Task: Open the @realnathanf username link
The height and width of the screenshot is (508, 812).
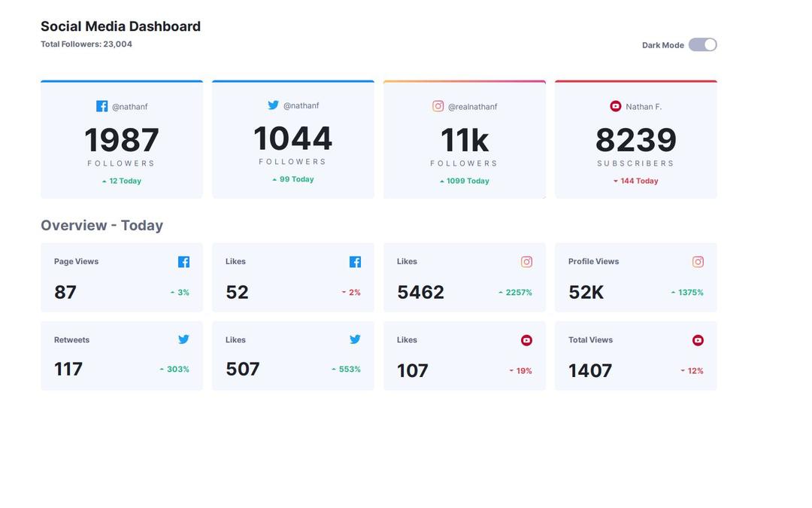Action: [x=472, y=107]
